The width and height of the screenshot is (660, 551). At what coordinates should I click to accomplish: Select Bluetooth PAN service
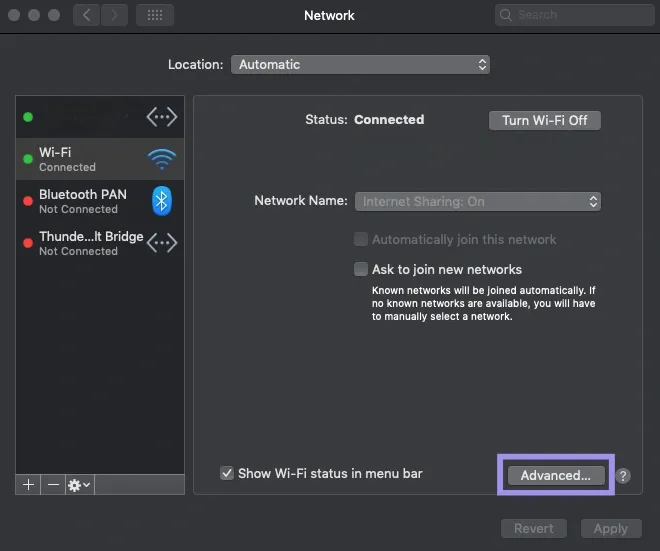[100, 201]
